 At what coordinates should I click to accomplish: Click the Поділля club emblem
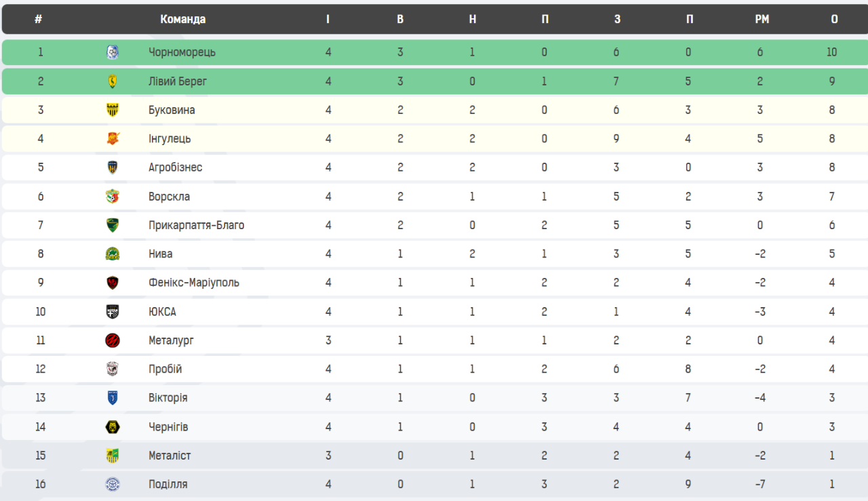[x=113, y=484]
